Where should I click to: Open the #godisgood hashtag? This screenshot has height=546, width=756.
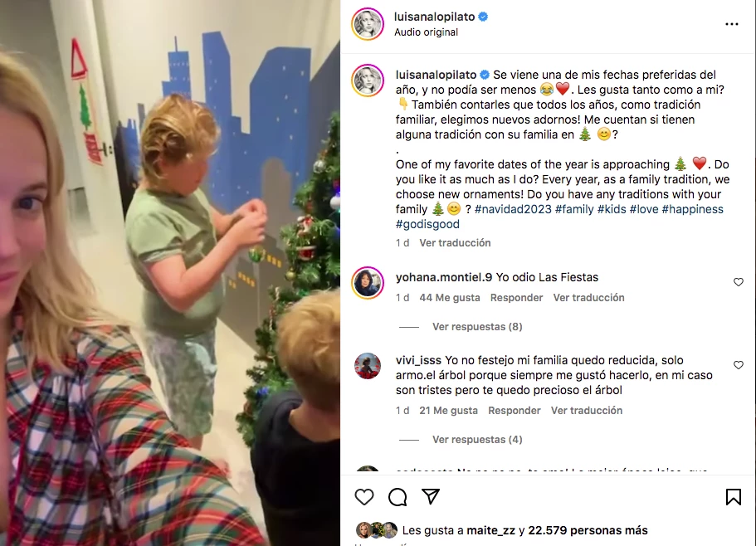tap(427, 224)
